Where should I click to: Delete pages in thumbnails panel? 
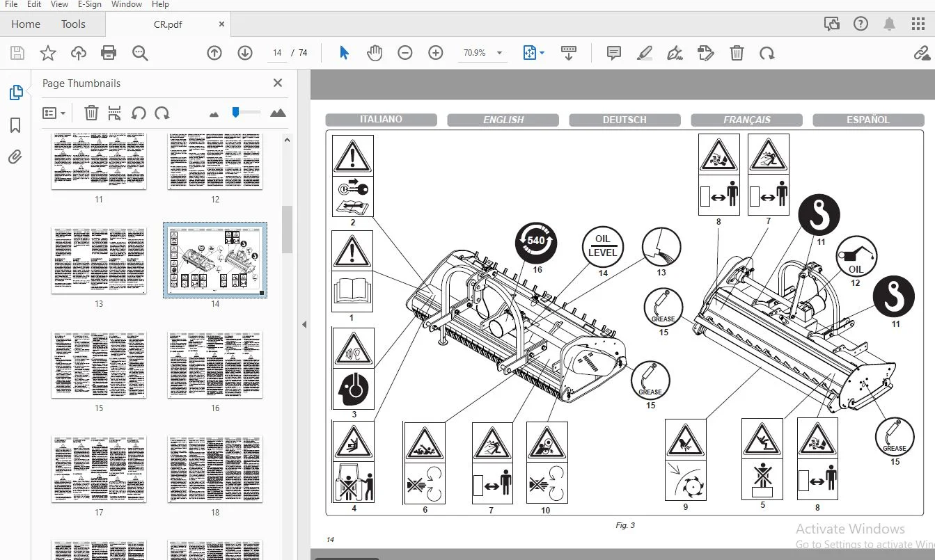coord(91,113)
